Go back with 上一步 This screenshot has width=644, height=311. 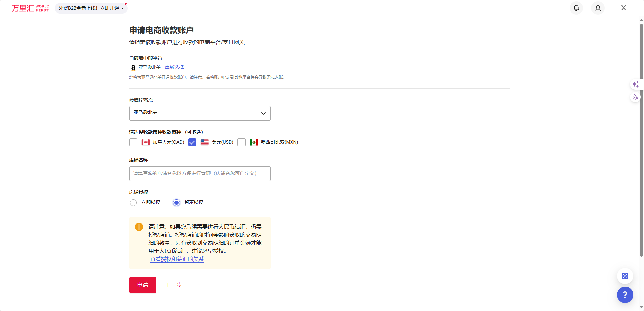click(173, 285)
